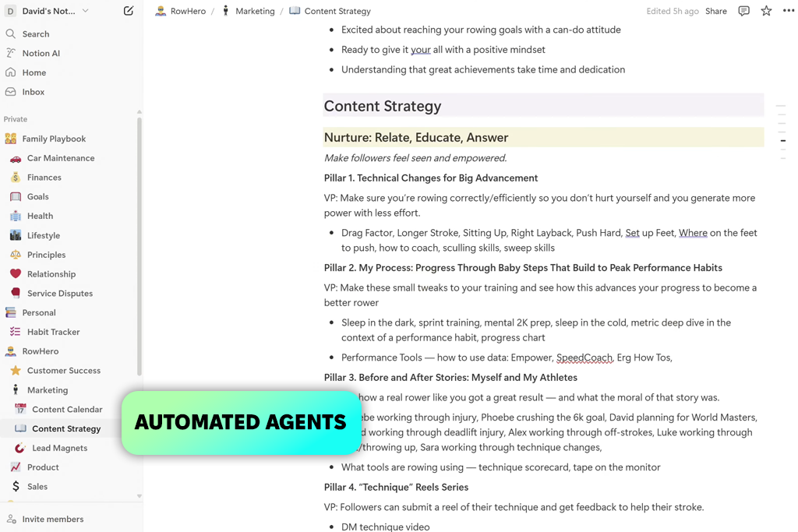Click the scales icon beside Principles
798x532 pixels.
[x=16, y=255]
